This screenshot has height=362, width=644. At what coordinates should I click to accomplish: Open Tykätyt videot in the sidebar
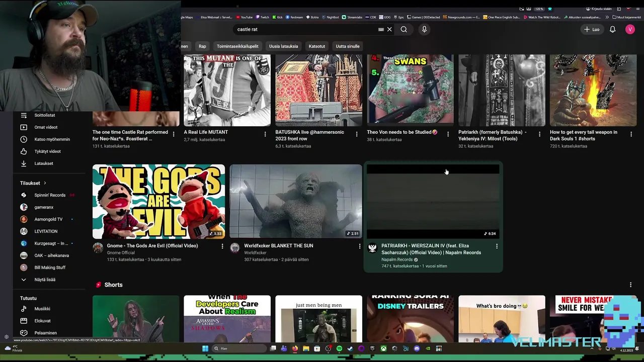(47, 151)
